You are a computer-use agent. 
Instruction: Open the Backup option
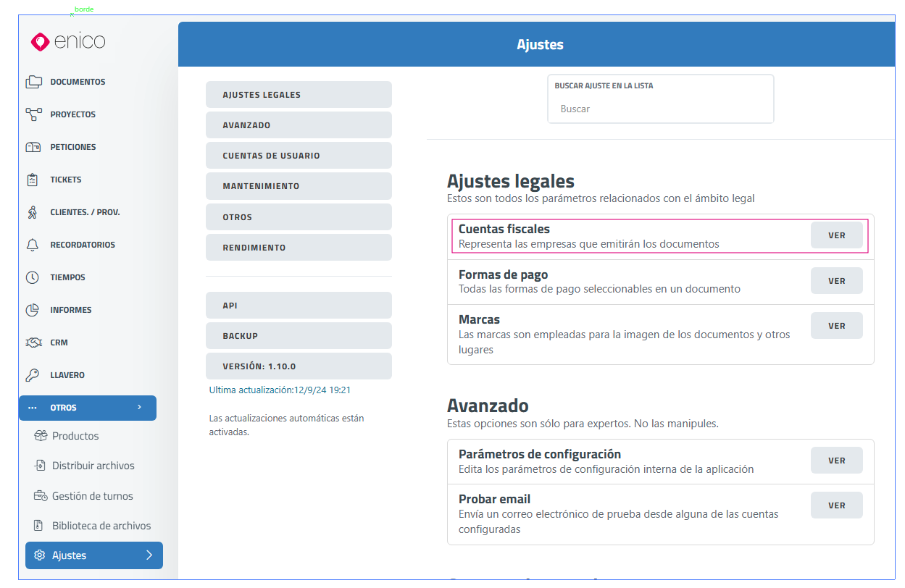(x=299, y=336)
